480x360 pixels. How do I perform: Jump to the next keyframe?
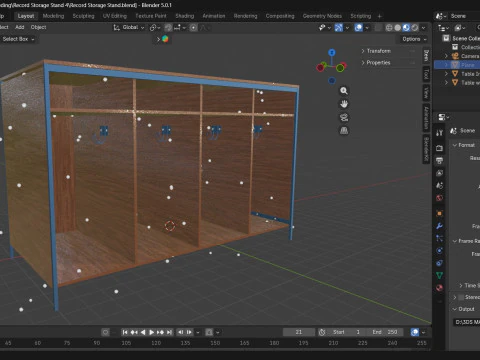point(160,332)
